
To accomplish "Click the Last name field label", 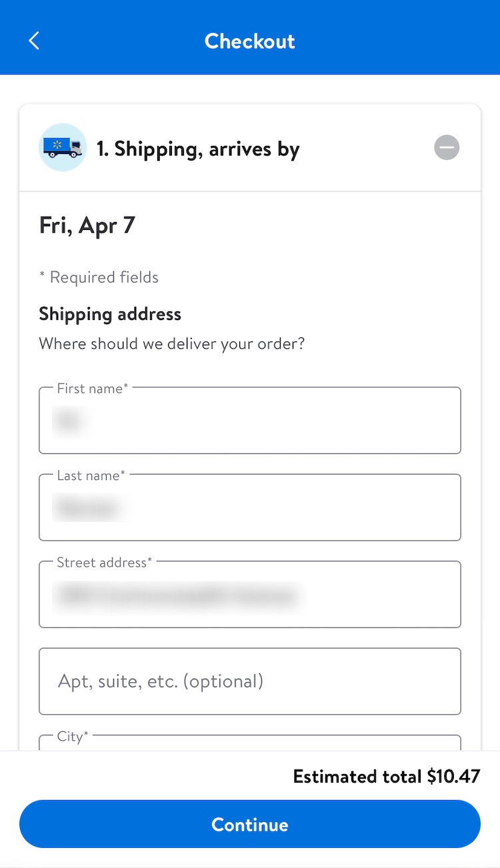I will coord(91,475).
